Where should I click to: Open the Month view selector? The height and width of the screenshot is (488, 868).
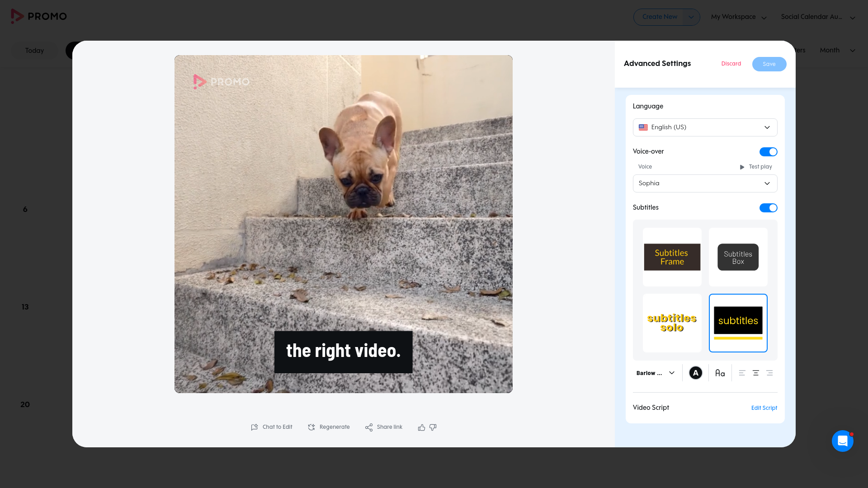[837, 50]
